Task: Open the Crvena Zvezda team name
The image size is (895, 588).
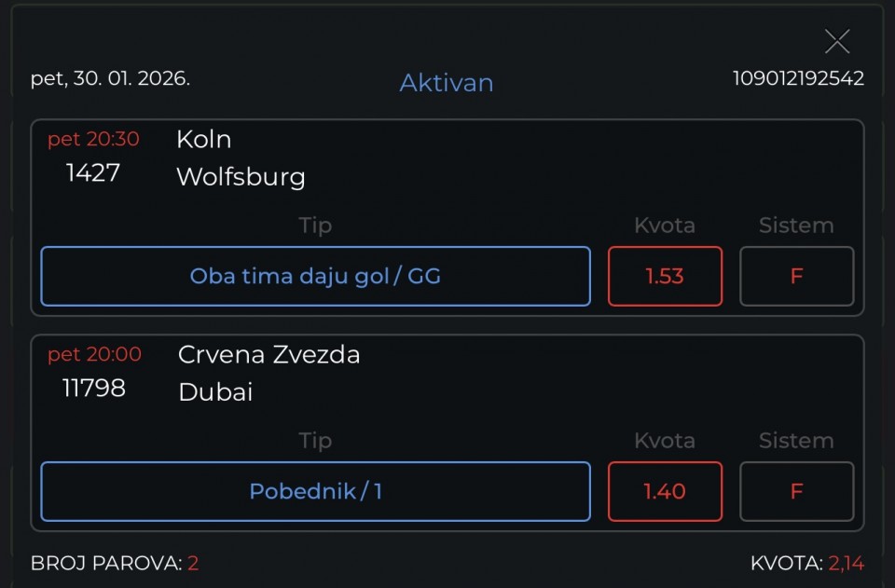Action: [268, 354]
